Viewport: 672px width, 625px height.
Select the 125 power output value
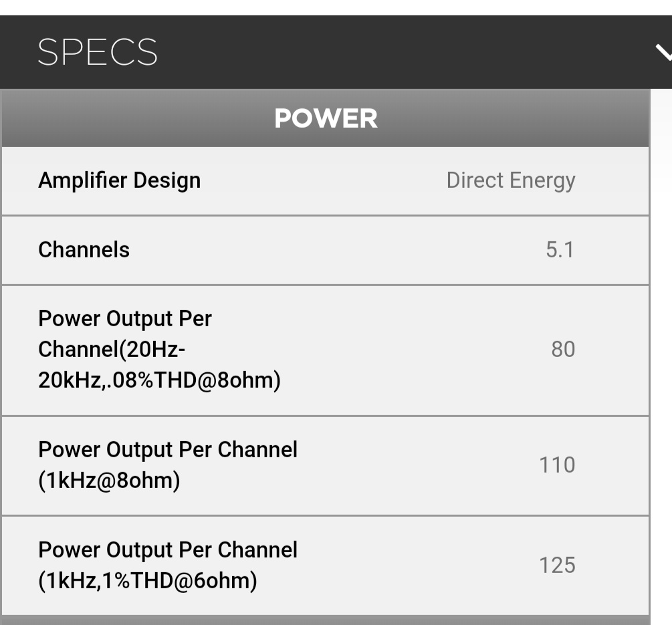pos(557,566)
